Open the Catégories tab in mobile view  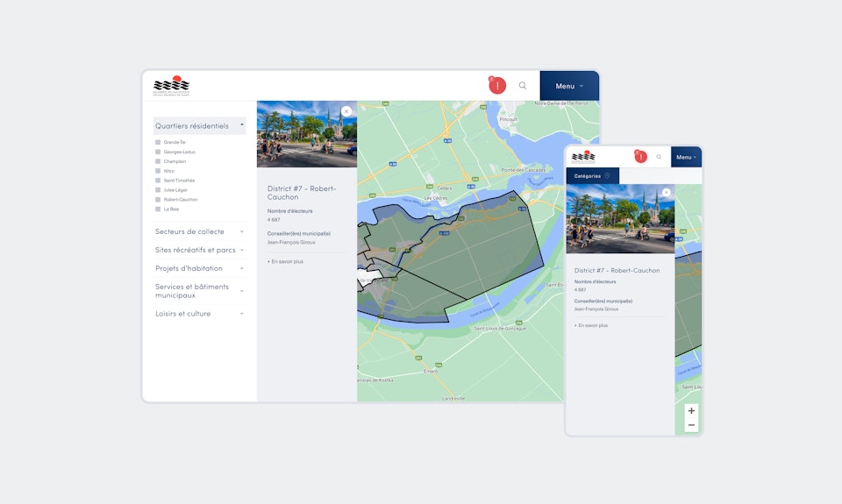[592, 175]
